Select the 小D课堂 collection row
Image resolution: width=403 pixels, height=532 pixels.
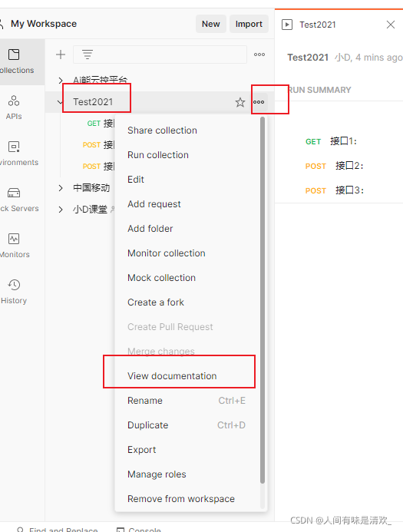pyautogui.click(x=91, y=210)
